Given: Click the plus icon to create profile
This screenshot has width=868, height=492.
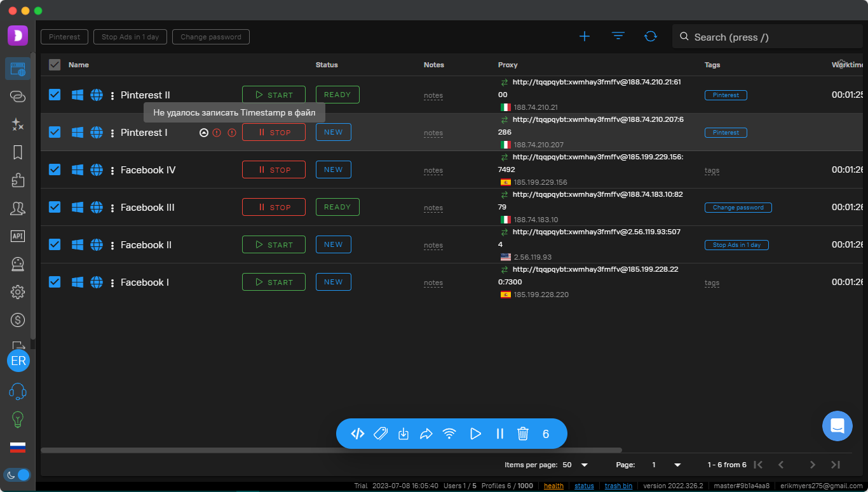Looking at the screenshot, I should pyautogui.click(x=585, y=36).
